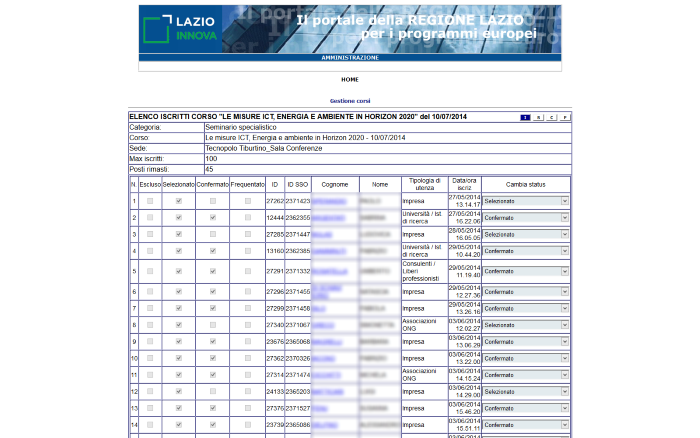Viewport: 700px width, 438px height.
Task: Open status dropdown for ID 27314
Action: coord(526,375)
